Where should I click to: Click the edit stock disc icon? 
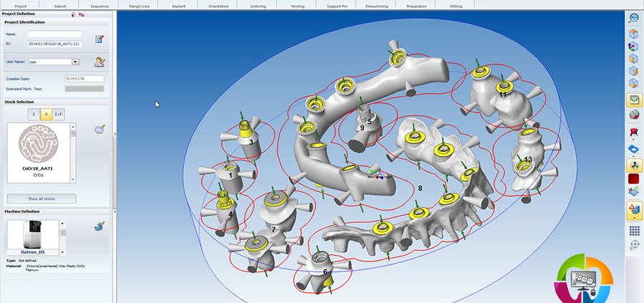[x=99, y=129]
